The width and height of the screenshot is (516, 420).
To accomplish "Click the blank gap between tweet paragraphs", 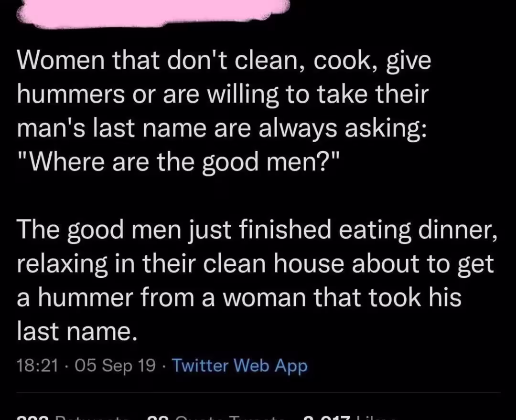I will tap(258, 196).
